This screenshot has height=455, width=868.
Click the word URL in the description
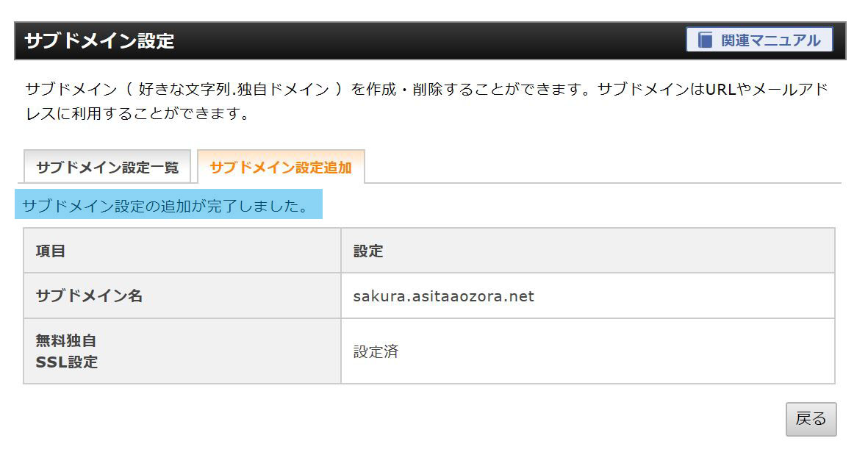[721, 89]
